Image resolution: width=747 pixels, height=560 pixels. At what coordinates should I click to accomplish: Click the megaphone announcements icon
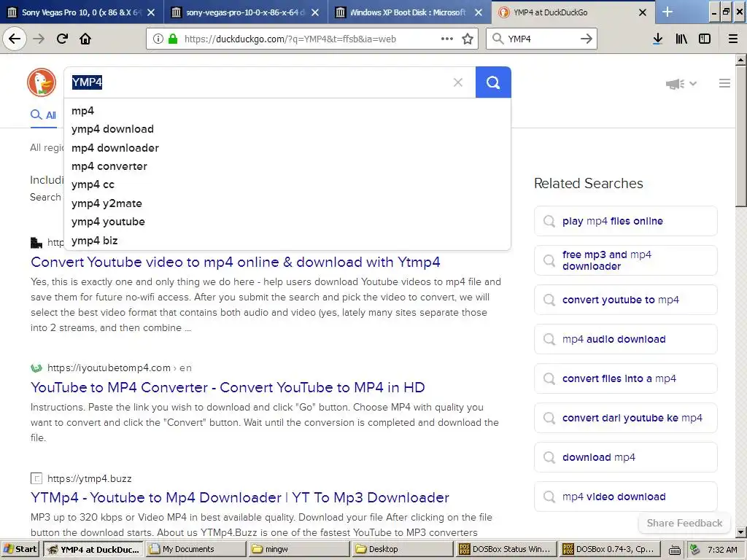pyautogui.click(x=675, y=84)
